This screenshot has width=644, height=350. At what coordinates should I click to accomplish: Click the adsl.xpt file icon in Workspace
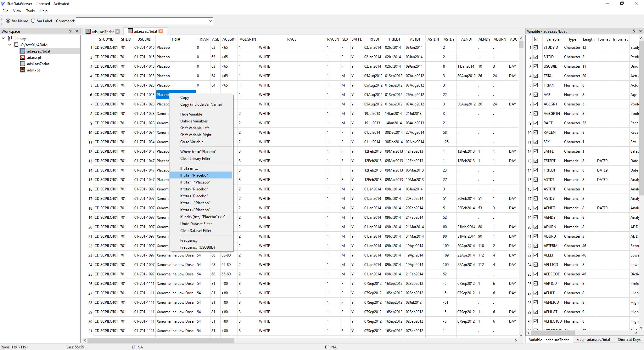pos(23,70)
